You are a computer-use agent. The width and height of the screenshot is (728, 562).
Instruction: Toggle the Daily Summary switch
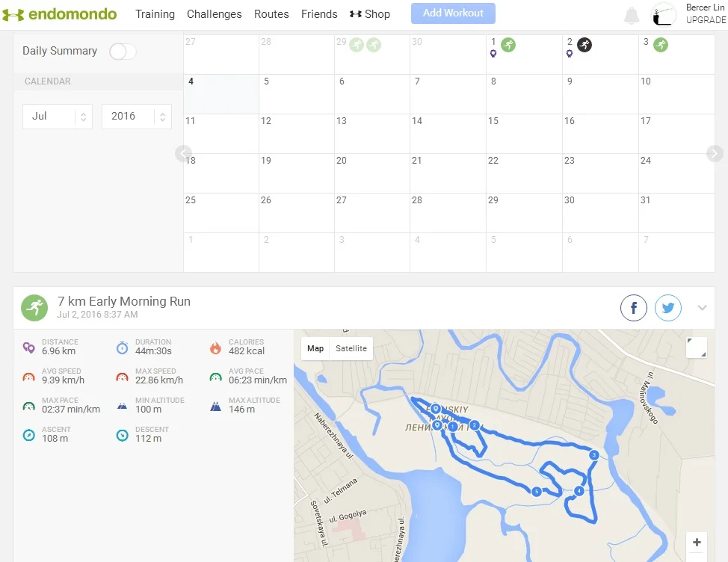[123, 51]
